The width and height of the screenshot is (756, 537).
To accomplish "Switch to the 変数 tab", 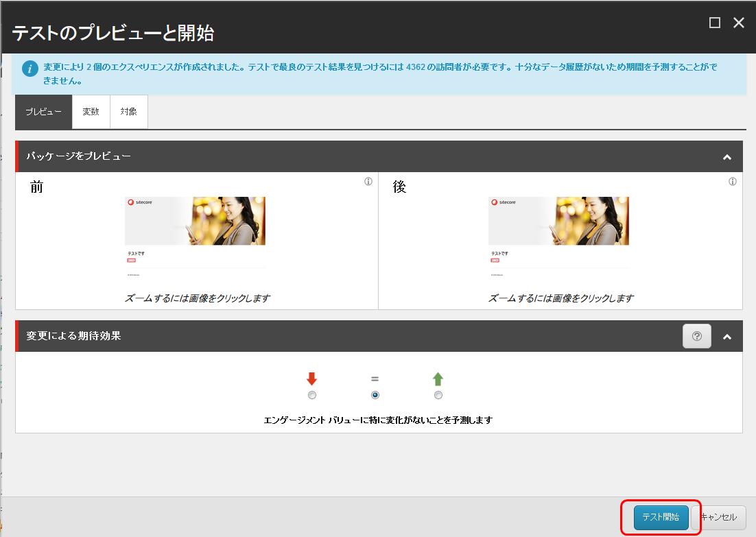I will (x=91, y=111).
